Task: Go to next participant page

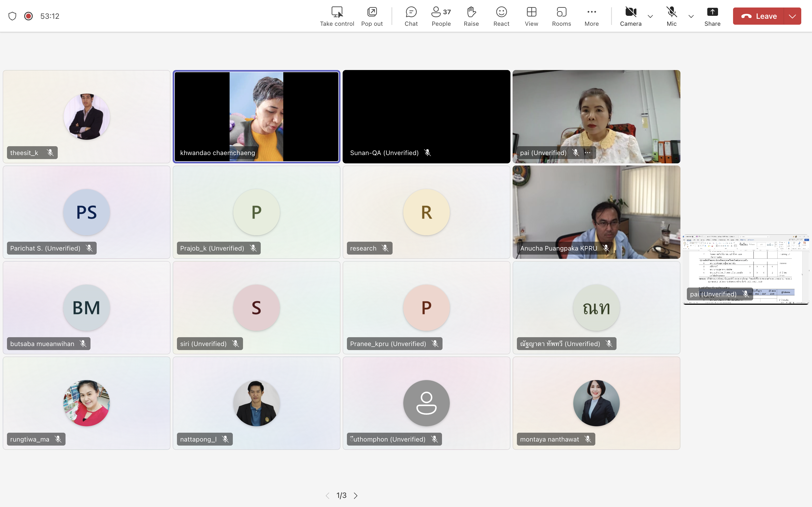Action: click(x=356, y=495)
